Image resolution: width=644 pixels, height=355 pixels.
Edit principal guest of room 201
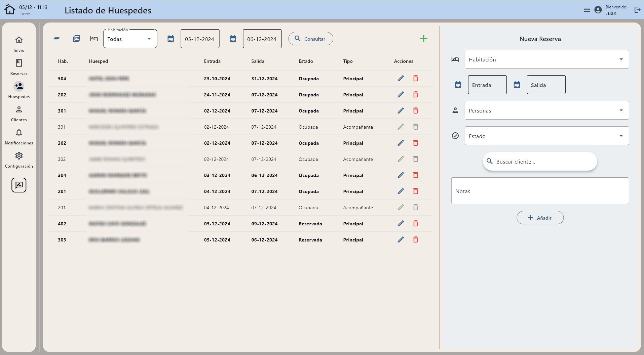click(401, 191)
